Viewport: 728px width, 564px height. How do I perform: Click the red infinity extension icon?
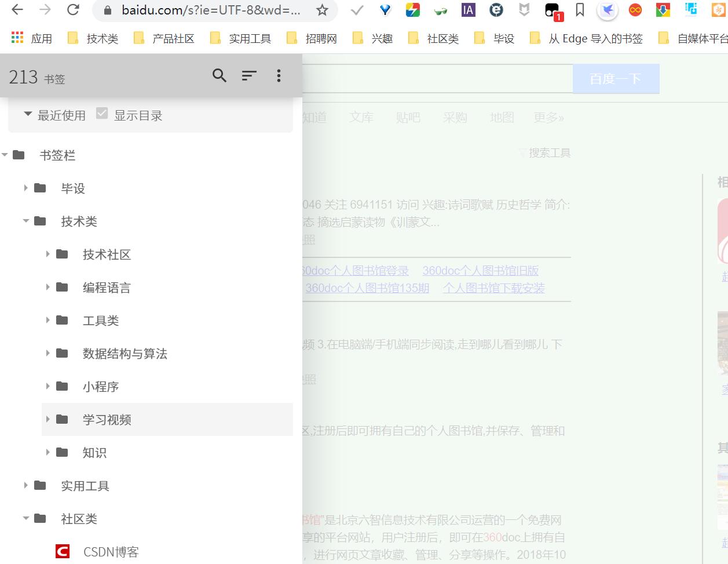tap(635, 10)
